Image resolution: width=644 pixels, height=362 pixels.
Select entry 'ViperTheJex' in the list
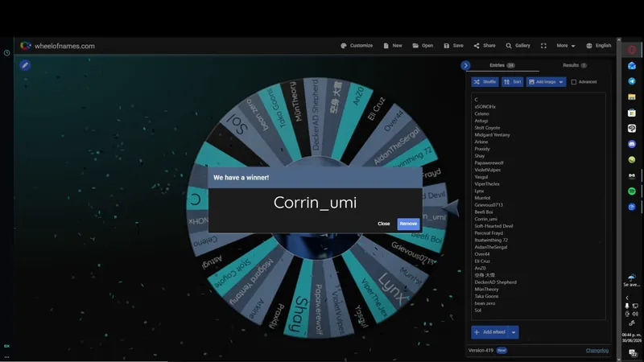487,184
